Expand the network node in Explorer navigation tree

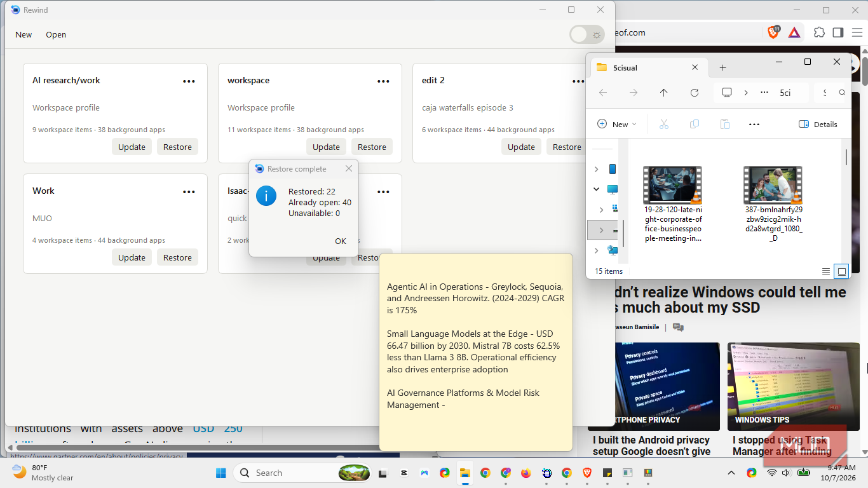(596, 250)
